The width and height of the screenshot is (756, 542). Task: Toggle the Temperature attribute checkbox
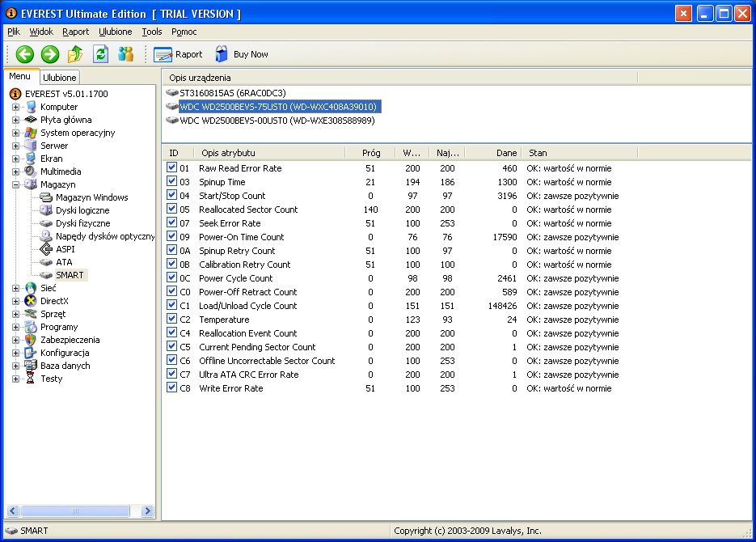coord(171,319)
